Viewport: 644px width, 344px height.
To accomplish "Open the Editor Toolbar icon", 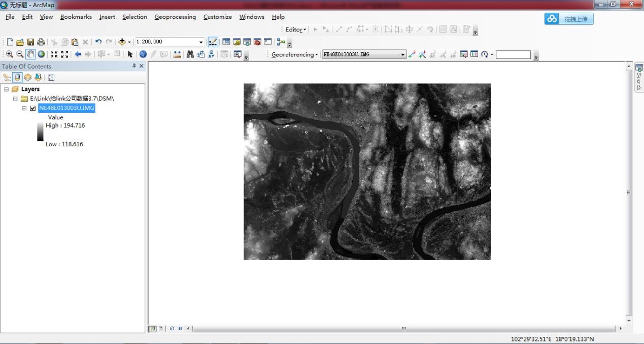I will (213, 42).
